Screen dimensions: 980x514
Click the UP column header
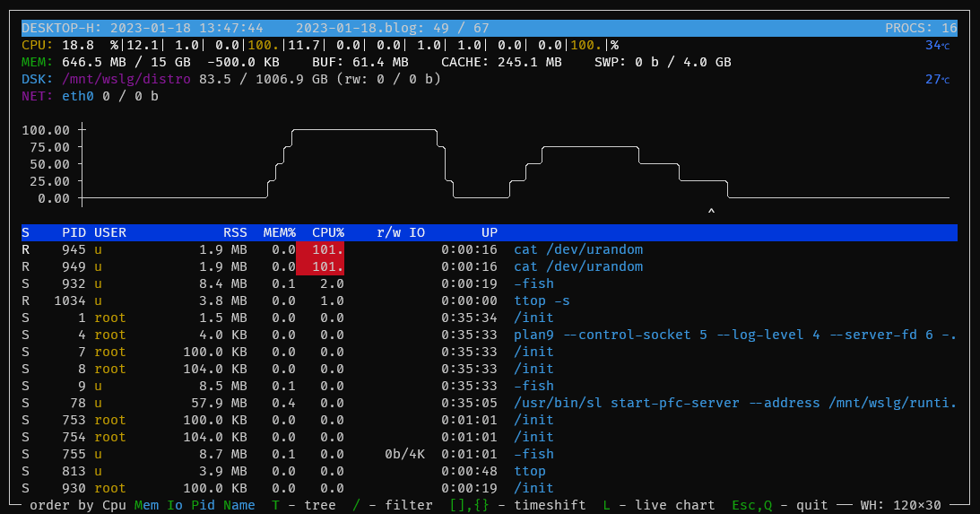pyautogui.click(x=490, y=232)
